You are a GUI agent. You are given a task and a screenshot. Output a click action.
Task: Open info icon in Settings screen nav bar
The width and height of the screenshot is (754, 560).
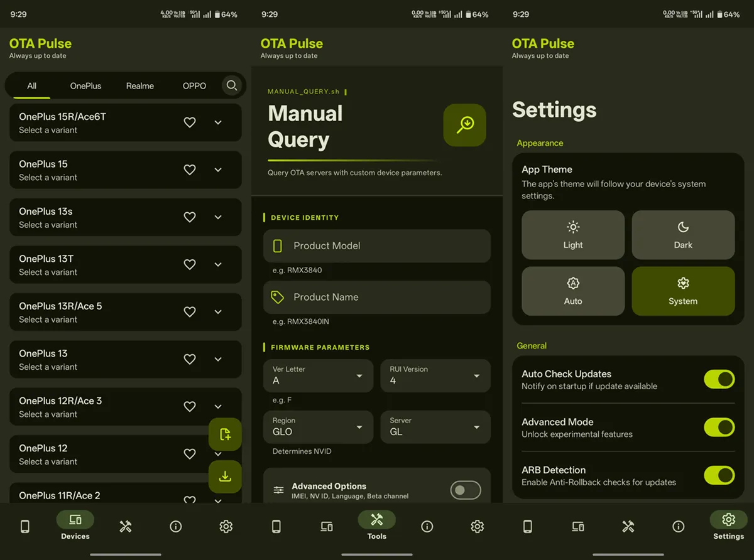point(679,527)
